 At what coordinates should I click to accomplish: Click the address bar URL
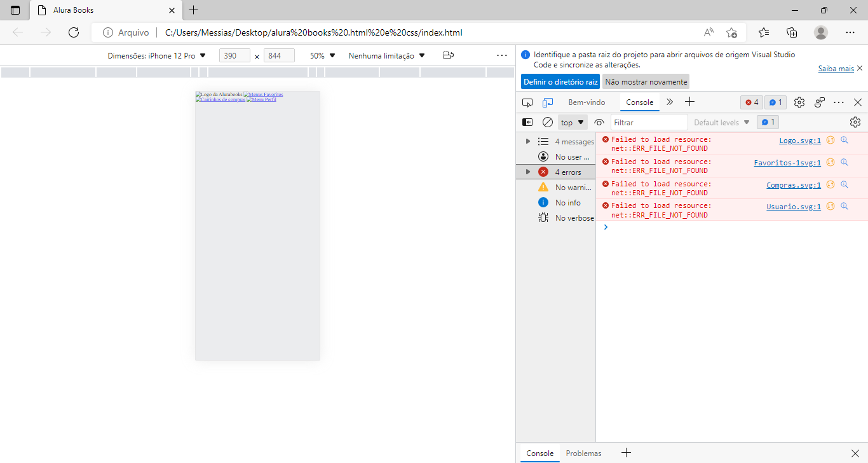pyautogui.click(x=314, y=32)
